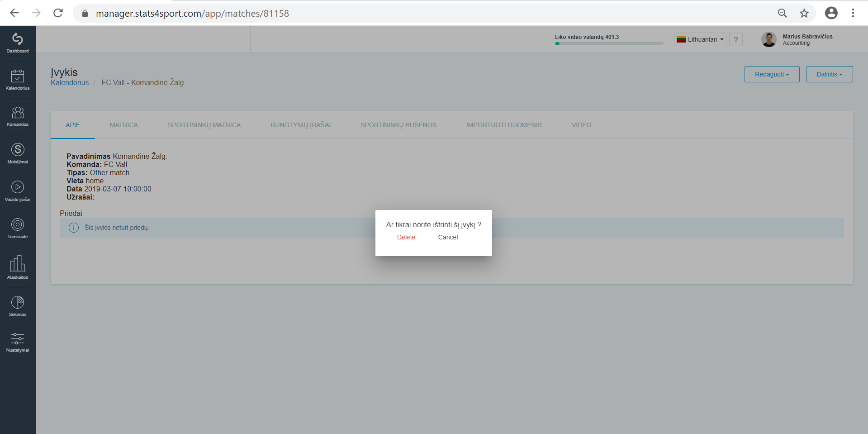This screenshot has width=868, height=434.
Task: Open Vaizdo įrašai video section
Action: point(18,191)
